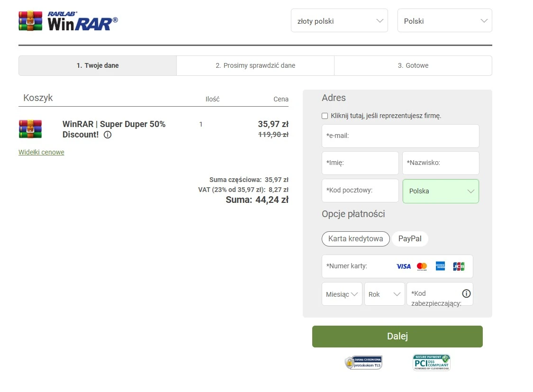The image size is (533, 392).
Task: Select the Mastercard icon
Action: (422, 266)
